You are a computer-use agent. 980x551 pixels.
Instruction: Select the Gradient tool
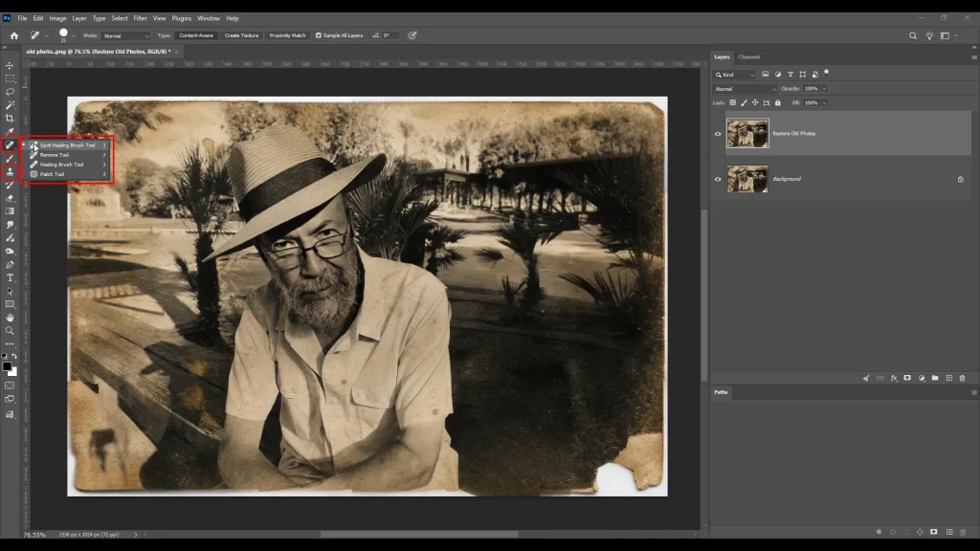[x=10, y=211]
